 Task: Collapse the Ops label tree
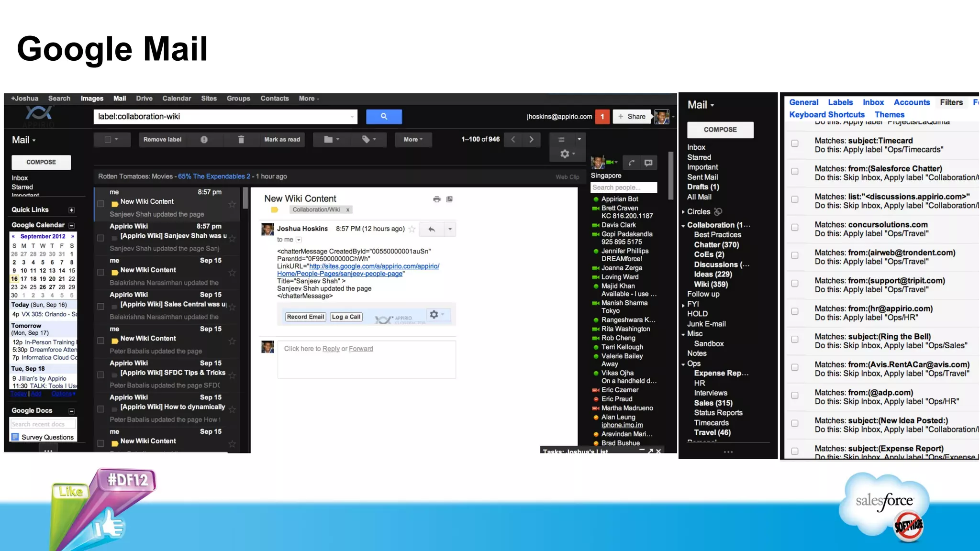tap(683, 364)
